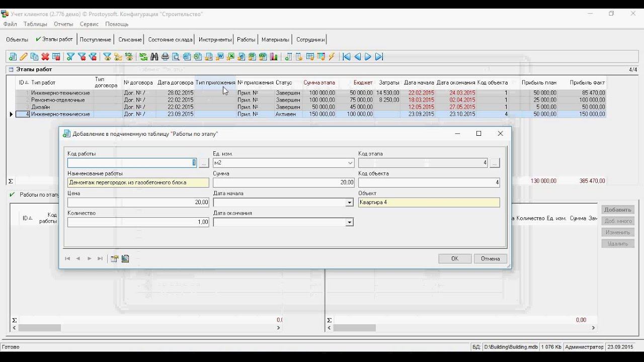Select the Ремонтно-отделочные row
The width and height of the screenshot is (644, 362).
point(310,100)
